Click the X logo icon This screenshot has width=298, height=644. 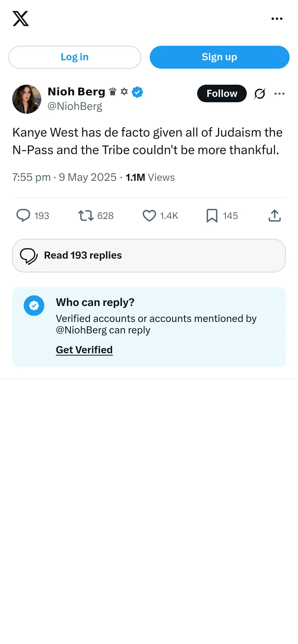(x=21, y=19)
